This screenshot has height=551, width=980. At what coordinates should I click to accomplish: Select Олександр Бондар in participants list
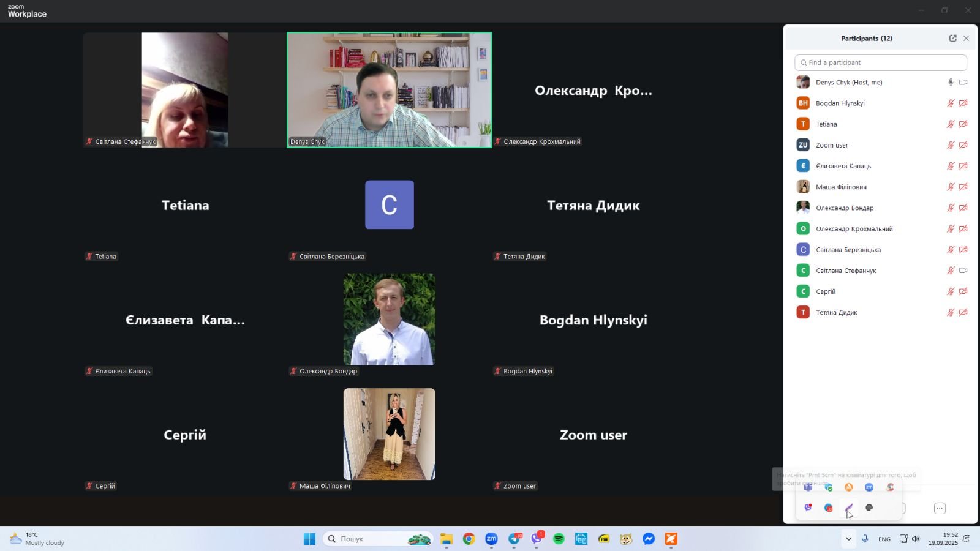click(845, 208)
